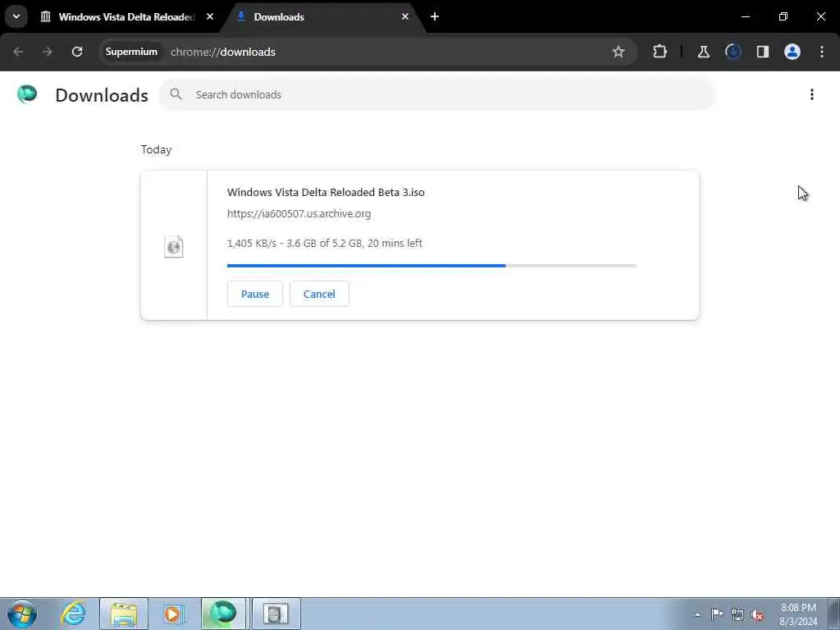Click the muted volume tray icon
This screenshot has width=840, height=630.
(x=757, y=614)
